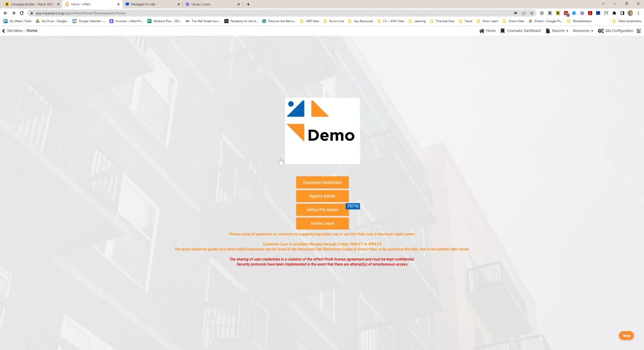The image size is (644, 350).
Task: Open the Travel bookmark folder
Action: [x=465, y=21]
